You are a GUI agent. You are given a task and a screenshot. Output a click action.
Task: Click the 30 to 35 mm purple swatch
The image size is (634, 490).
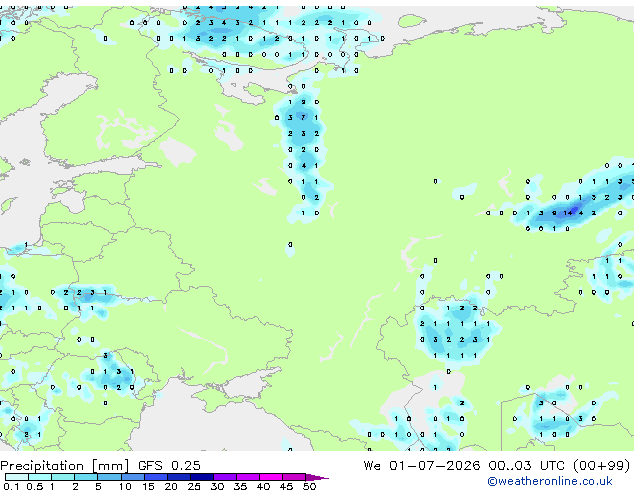tap(225, 477)
